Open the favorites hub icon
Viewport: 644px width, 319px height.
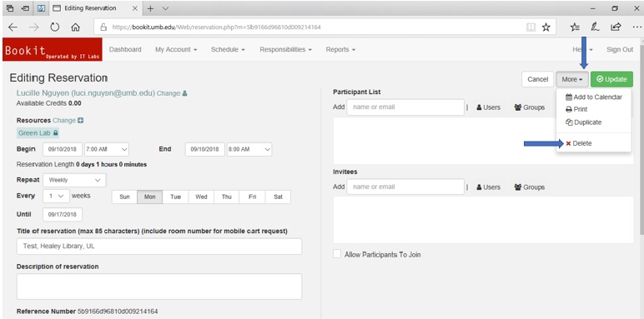[x=575, y=27]
